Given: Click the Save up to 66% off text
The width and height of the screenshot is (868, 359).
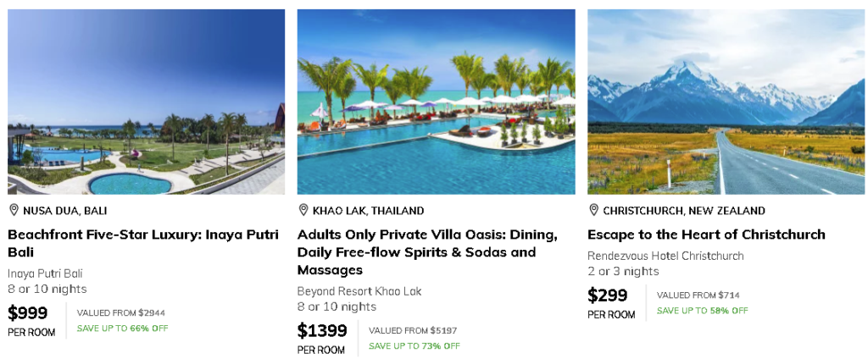Looking at the screenshot, I should pyautogui.click(x=122, y=329).
